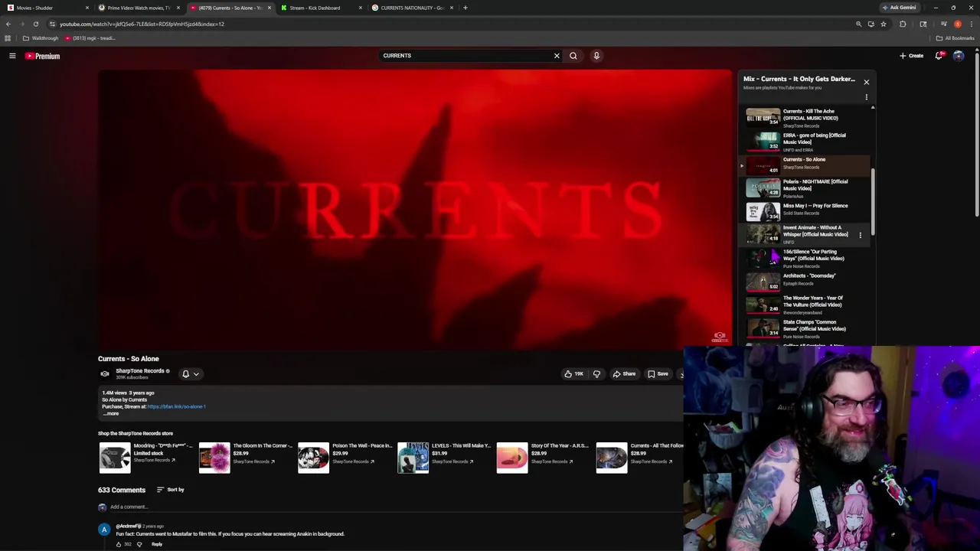
Task: Switch to Movies - Shudder tab
Action: tap(46, 8)
